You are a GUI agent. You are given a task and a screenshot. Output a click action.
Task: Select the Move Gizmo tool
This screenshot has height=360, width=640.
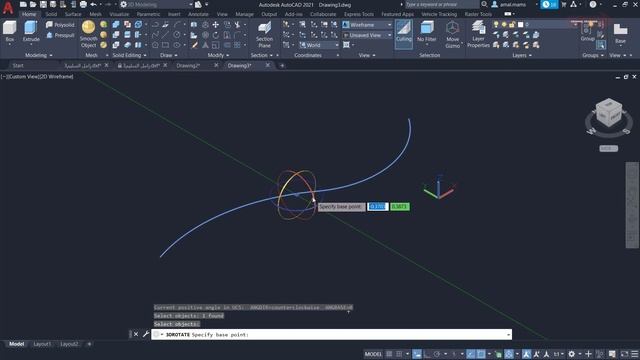point(452,34)
